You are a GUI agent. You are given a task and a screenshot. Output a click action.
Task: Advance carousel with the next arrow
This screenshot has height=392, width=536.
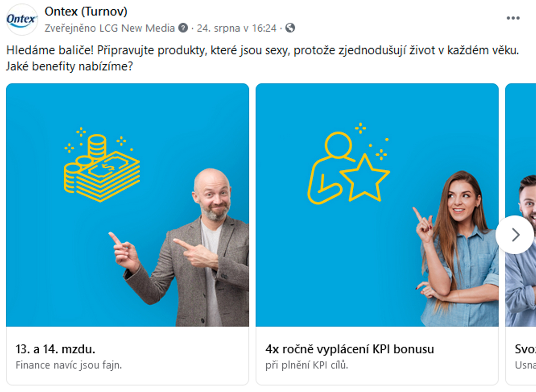click(x=515, y=235)
